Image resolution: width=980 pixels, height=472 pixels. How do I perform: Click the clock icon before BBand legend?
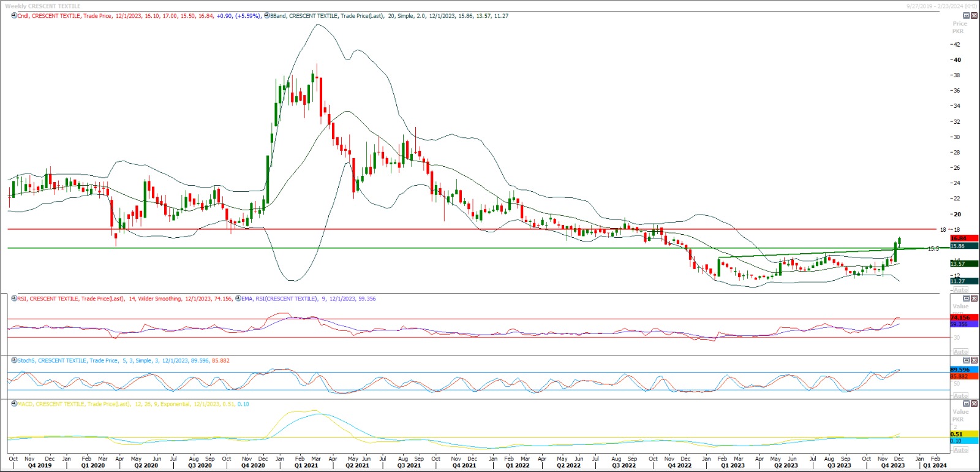point(266,16)
